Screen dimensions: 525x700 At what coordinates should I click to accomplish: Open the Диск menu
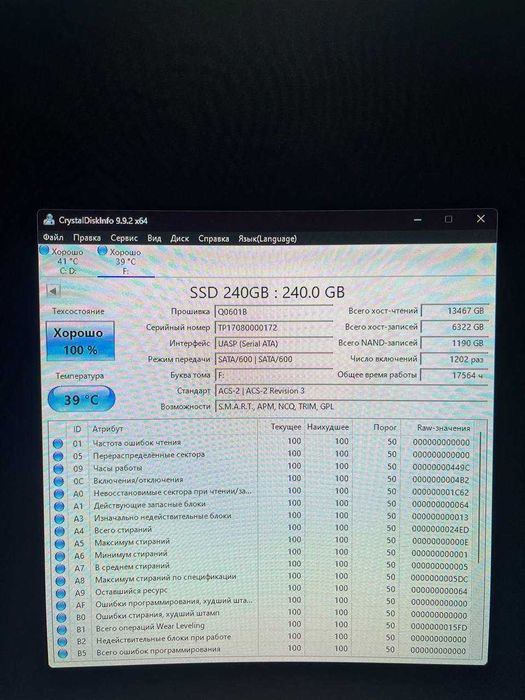tap(179, 238)
